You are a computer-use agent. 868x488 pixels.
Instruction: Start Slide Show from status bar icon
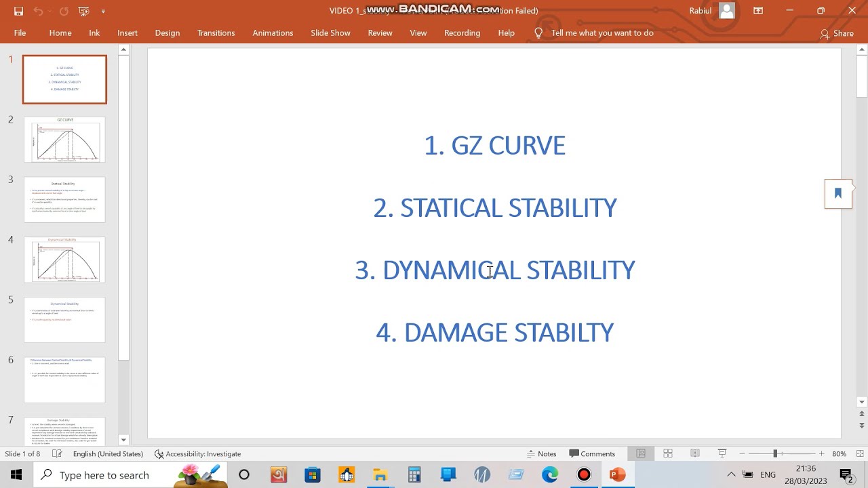click(x=722, y=453)
